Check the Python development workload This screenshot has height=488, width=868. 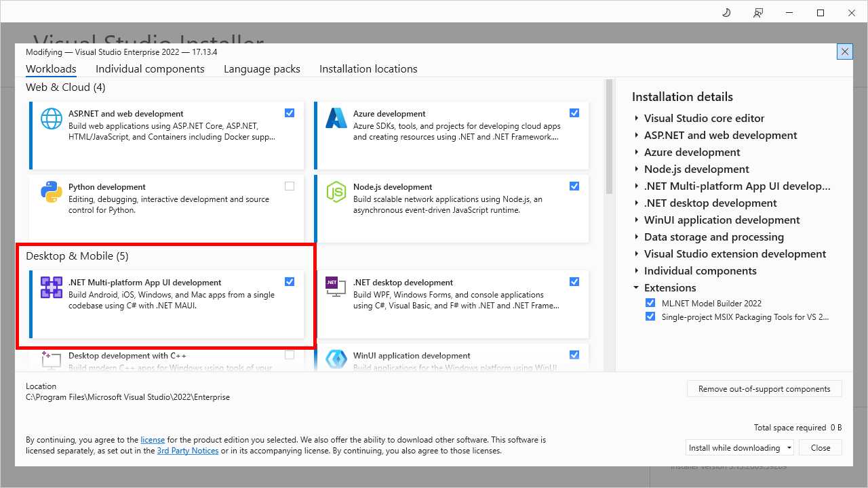click(x=290, y=186)
